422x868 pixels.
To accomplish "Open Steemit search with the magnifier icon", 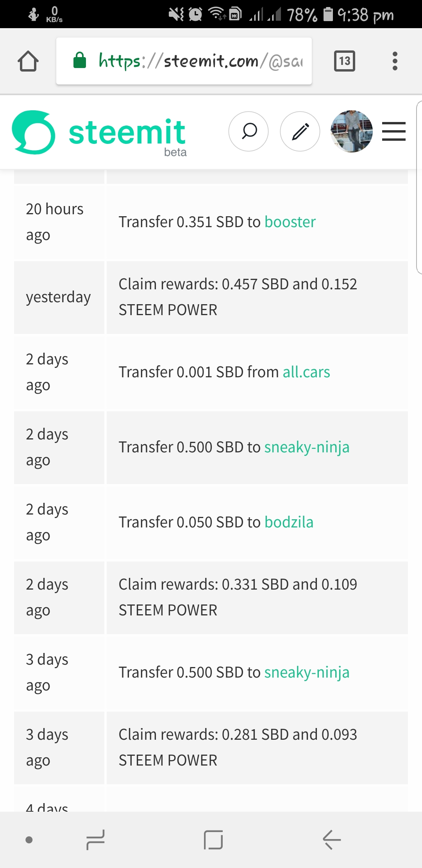I will tap(249, 131).
